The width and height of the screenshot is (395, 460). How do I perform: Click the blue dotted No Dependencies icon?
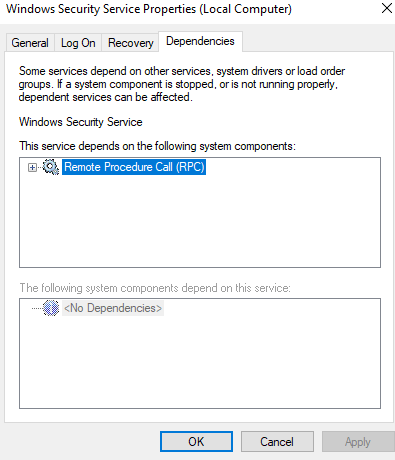(51, 308)
